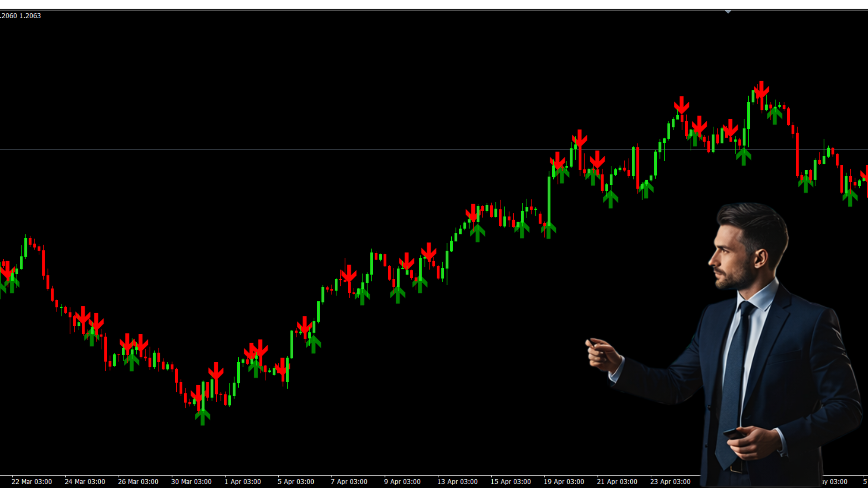Click red down arrow right of lowest green arrow
The height and width of the screenshot is (488, 868).
click(216, 371)
